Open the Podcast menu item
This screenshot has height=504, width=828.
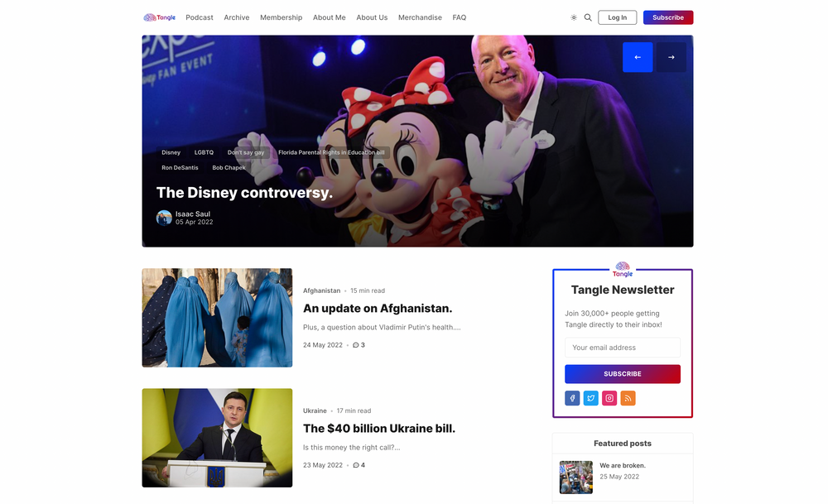199,17
